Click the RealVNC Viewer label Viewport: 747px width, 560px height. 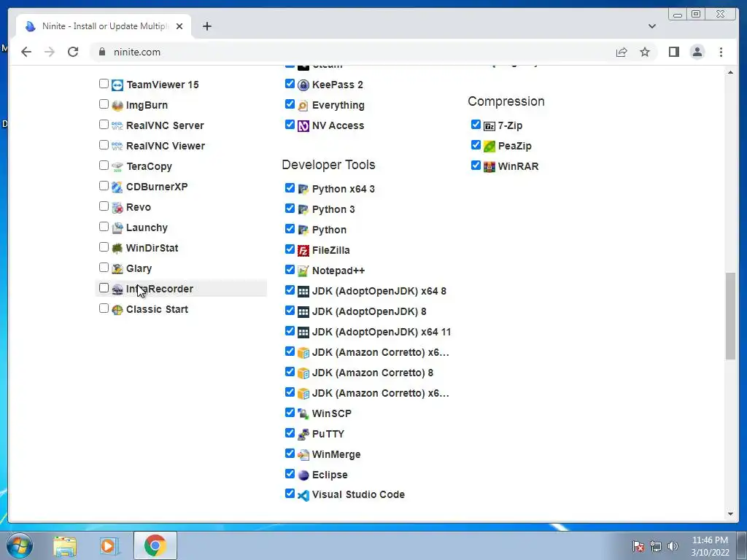pos(166,146)
